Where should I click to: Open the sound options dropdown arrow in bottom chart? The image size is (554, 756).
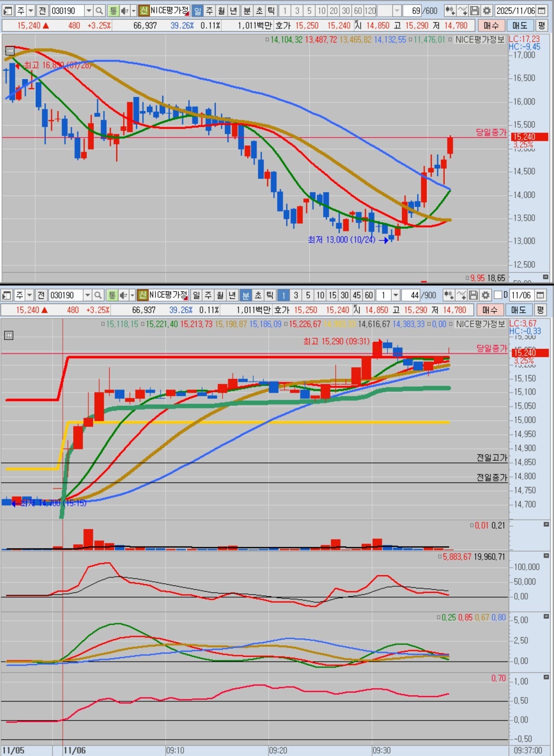tap(132, 295)
